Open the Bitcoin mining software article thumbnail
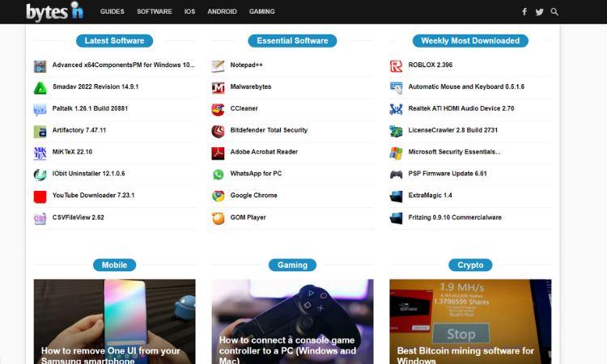Viewport: 607px width, 364px height. [x=470, y=321]
